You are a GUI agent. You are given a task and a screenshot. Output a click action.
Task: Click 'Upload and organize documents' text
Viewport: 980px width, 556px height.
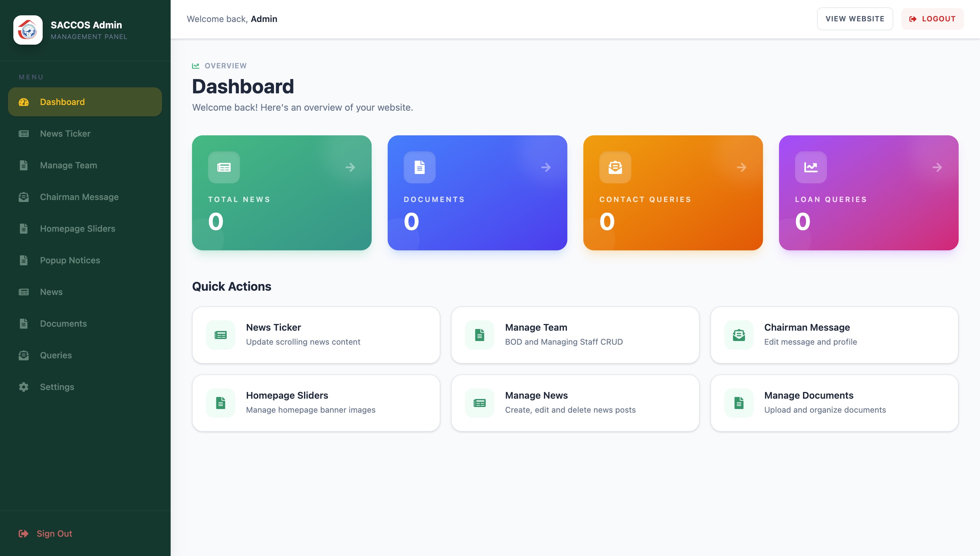coord(825,410)
